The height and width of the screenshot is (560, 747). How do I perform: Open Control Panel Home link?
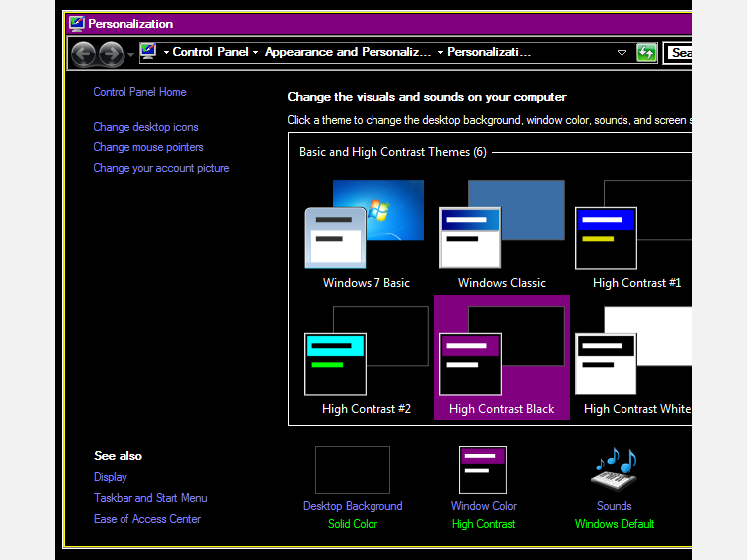139,92
